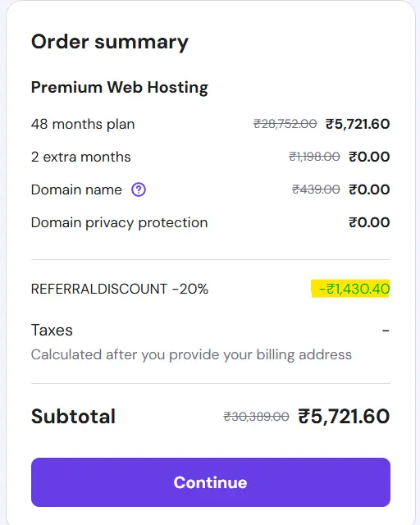Click the Domain privacy protection label
The image size is (420, 525).
coord(119,222)
